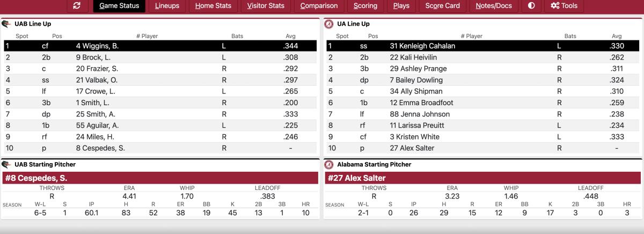This screenshot has width=644, height=234.
Task: View the Plays tab
Action: [401, 6]
